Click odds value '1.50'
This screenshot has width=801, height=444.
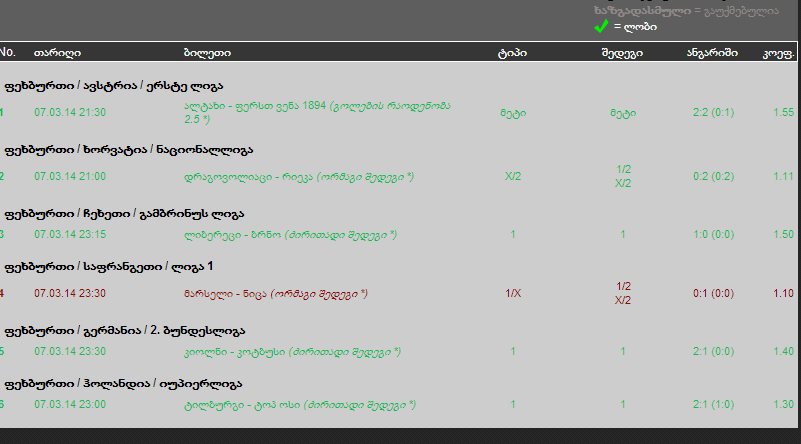point(784,235)
